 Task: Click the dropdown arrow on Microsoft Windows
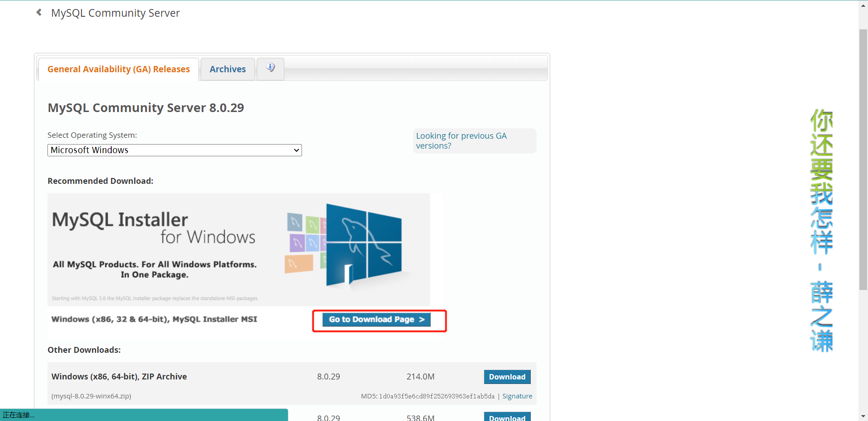point(297,150)
